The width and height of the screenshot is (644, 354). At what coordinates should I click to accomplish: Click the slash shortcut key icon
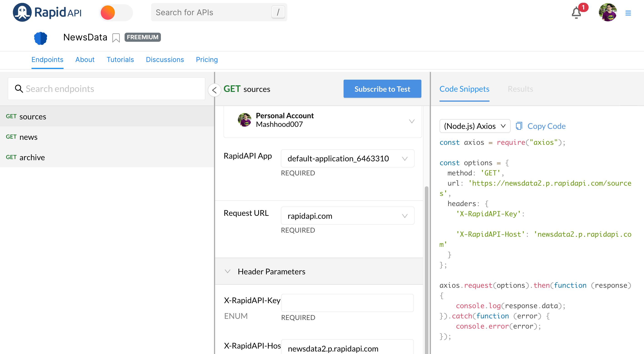[x=278, y=12]
